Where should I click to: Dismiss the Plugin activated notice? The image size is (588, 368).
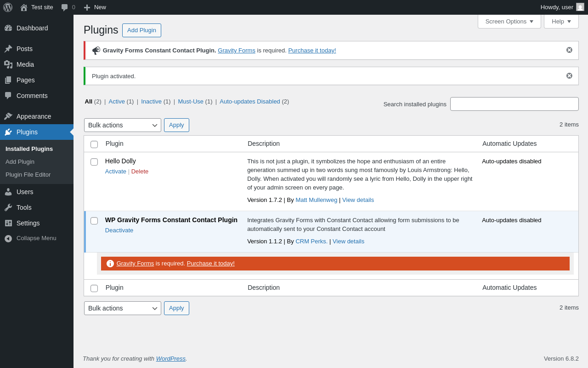coord(569,76)
